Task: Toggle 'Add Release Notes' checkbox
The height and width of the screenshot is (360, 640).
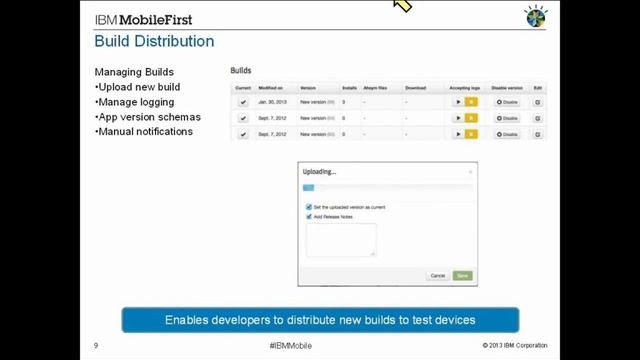Action: click(x=309, y=217)
